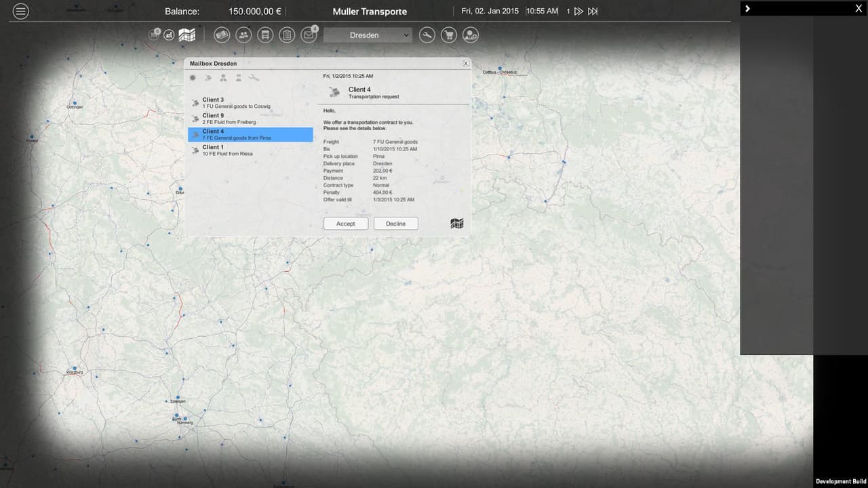
Task: Open the mailbox envelope icon
Action: 309,35
